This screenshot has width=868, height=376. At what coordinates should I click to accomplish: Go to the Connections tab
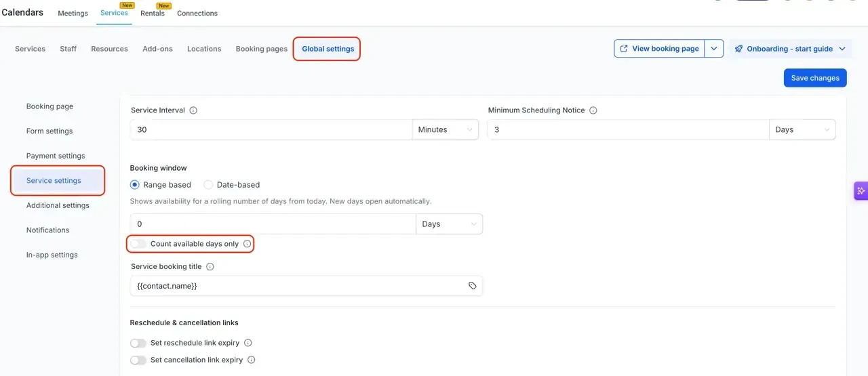click(197, 14)
